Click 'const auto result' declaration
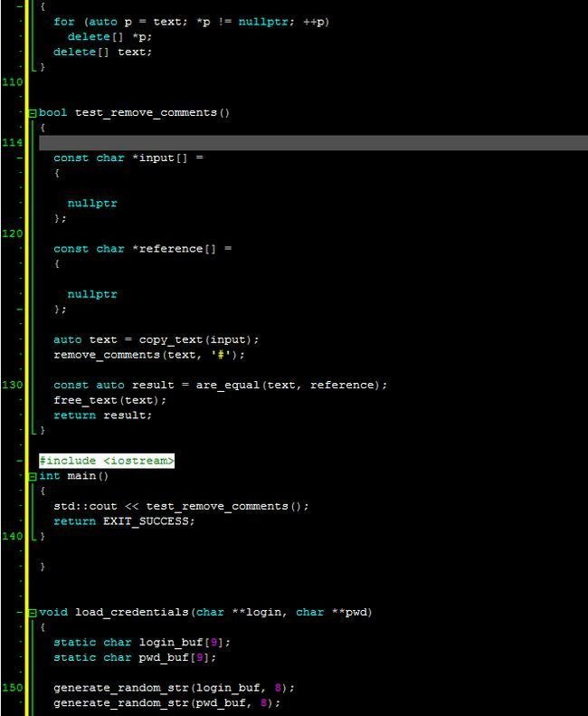This screenshot has width=588, height=716. [x=114, y=385]
